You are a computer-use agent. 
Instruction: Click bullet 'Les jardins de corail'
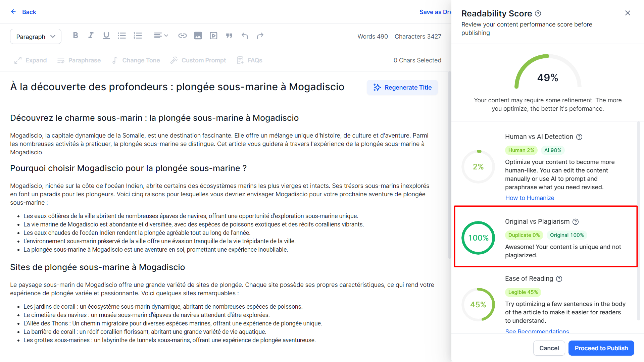pyautogui.click(x=163, y=307)
